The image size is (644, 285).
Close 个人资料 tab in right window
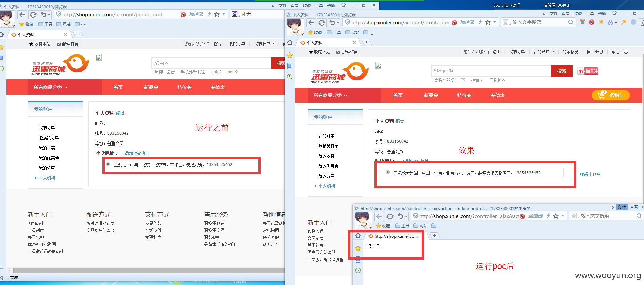coord(355,43)
